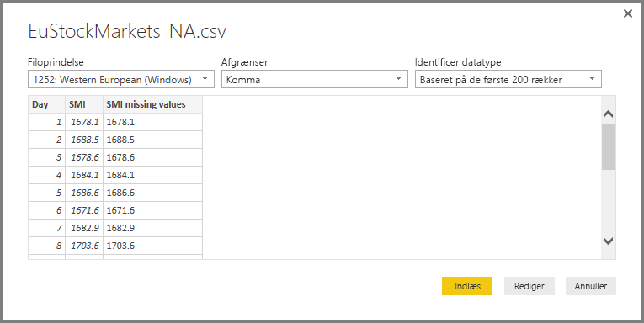Image resolution: width=644 pixels, height=323 pixels.
Task: Click the Rediger button
Action: 530,286
